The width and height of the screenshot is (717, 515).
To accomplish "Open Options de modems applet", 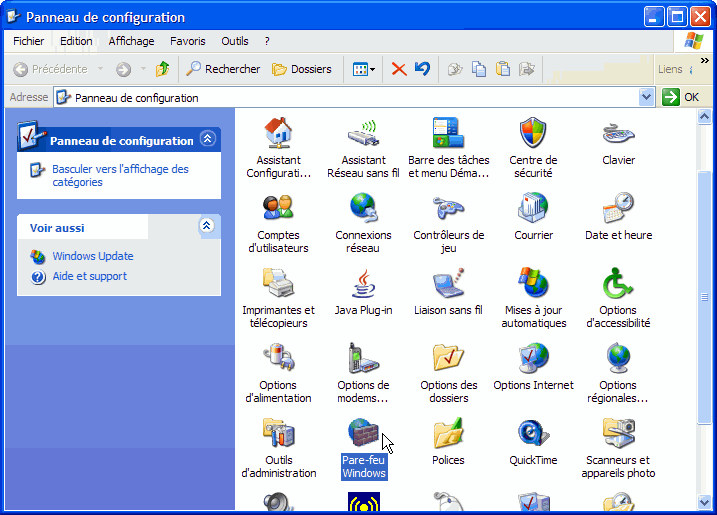I will click(363, 373).
